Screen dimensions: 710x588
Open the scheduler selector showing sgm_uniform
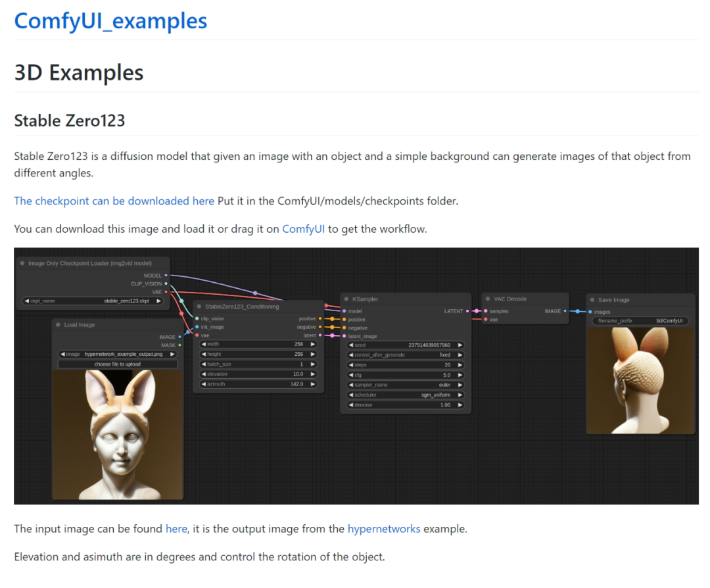coord(406,395)
